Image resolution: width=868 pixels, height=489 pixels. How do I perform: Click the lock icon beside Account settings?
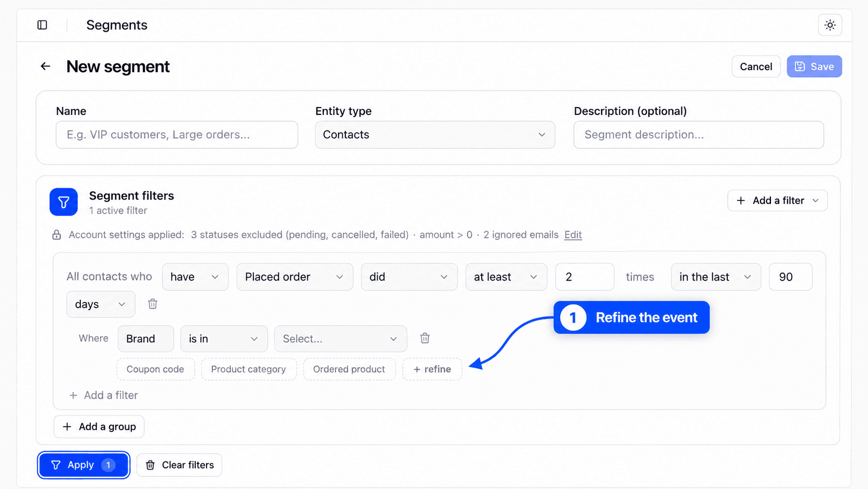click(57, 235)
